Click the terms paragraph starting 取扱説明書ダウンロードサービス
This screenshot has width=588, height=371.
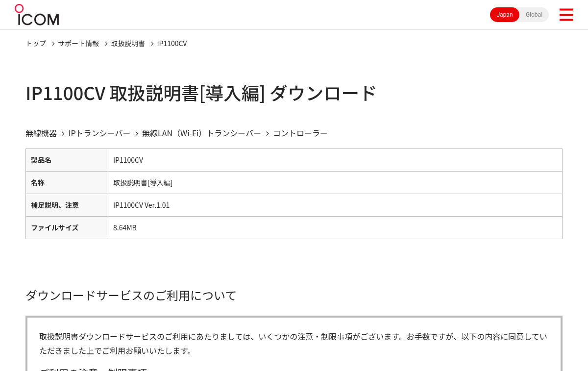tap(293, 344)
